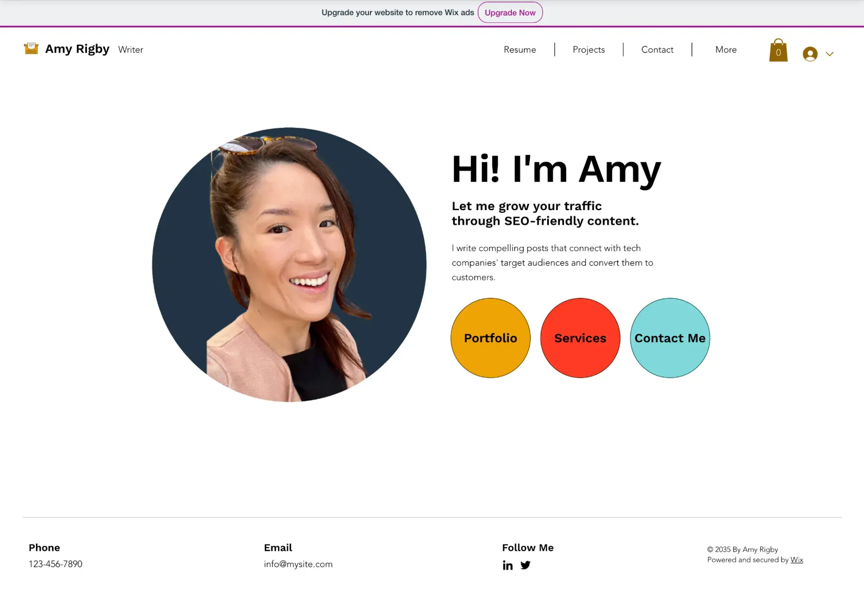The image size is (864, 616).
Task: Open the Twitter bird icon
Action: 525,565
